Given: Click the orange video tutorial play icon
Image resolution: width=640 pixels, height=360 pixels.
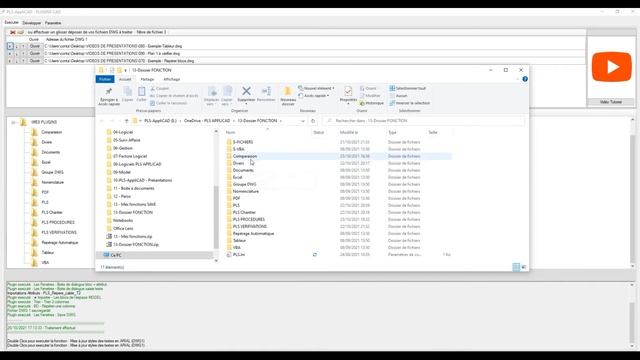Looking at the screenshot, I should coord(611,67).
